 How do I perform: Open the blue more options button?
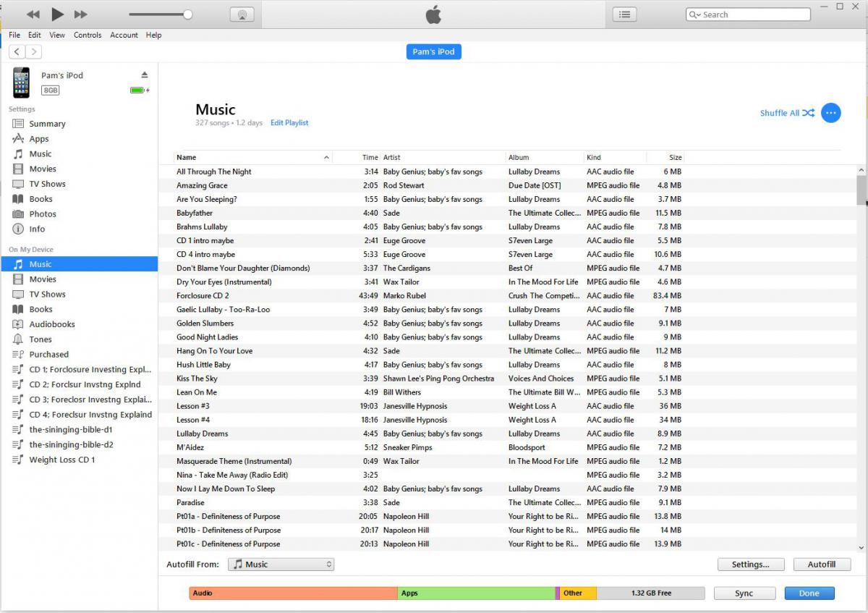point(831,113)
